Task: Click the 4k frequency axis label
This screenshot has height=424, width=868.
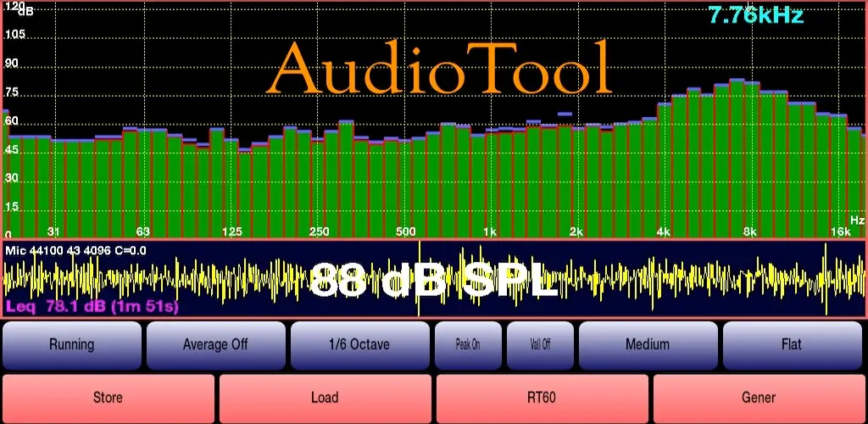Action: (x=663, y=232)
